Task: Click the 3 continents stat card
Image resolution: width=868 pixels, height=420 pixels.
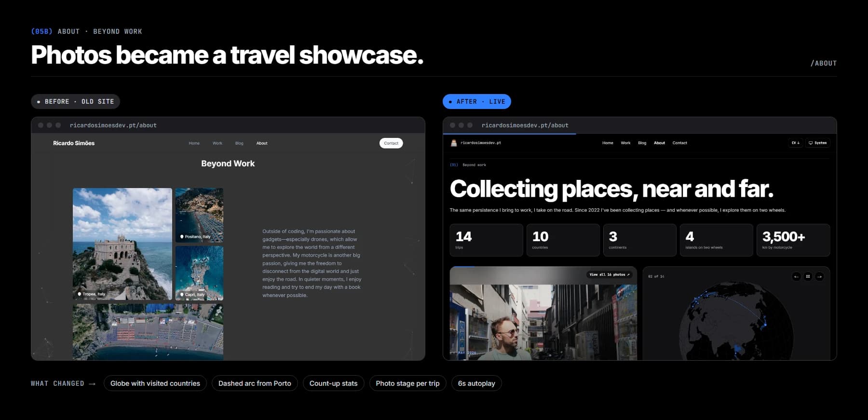Action: [639, 240]
